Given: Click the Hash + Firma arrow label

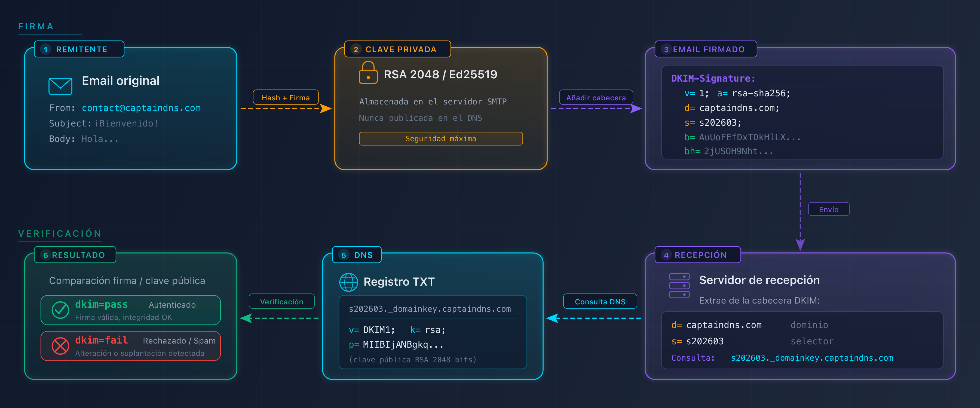Looking at the screenshot, I should [x=286, y=97].
